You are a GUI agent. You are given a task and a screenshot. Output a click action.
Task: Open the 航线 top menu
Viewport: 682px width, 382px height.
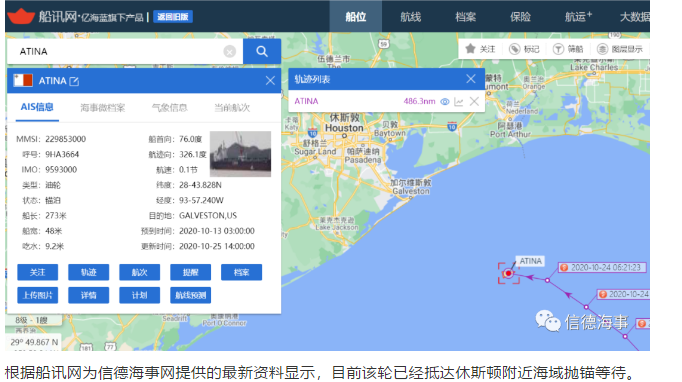coord(411,17)
